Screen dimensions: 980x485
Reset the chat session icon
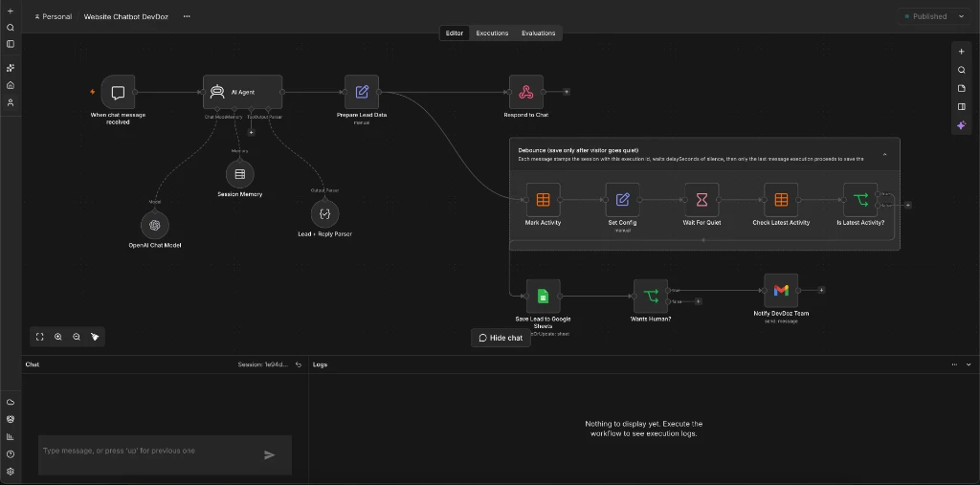(x=299, y=364)
